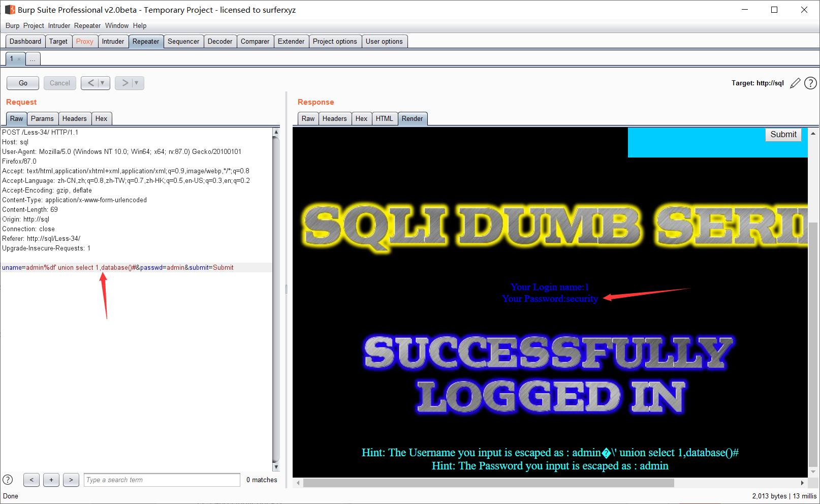Select the request Raw tab

[17, 118]
